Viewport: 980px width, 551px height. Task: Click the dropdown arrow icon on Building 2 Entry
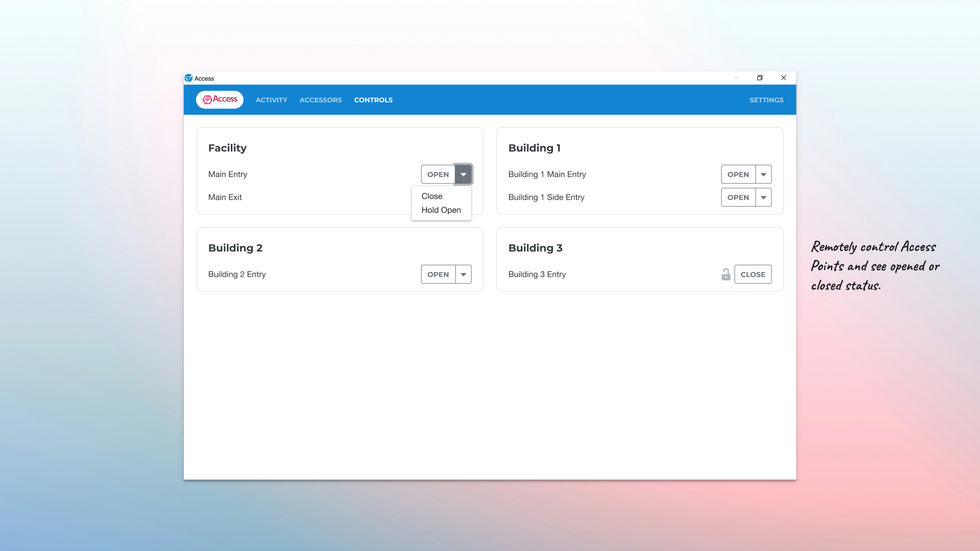pyautogui.click(x=463, y=274)
